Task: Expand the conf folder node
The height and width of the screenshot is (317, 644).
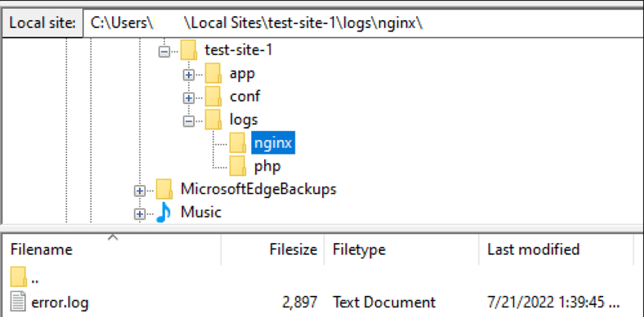Action: coord(188,97)
